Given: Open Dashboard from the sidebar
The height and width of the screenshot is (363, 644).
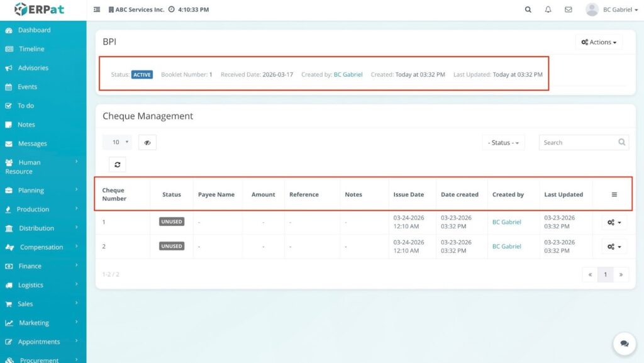Looking at the screenshot, I should coord(34,30).
